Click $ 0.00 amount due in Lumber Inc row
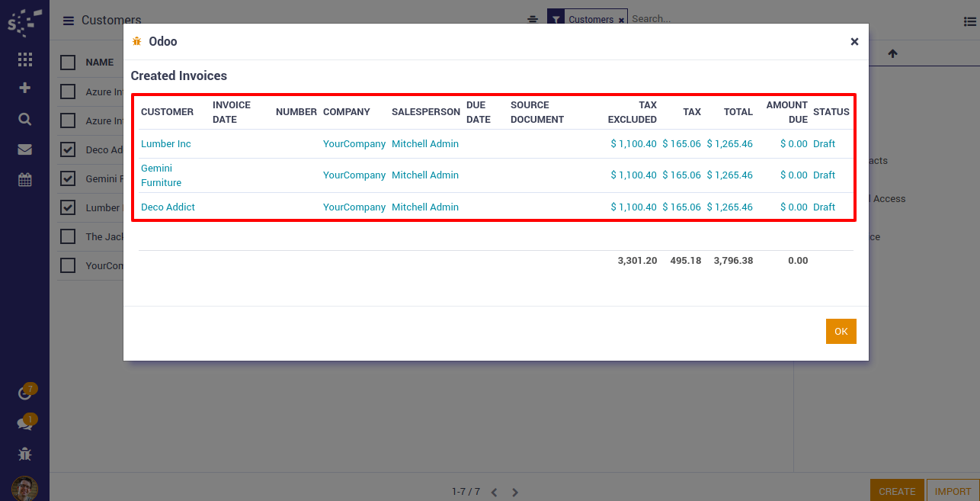 tap(794, 144)
